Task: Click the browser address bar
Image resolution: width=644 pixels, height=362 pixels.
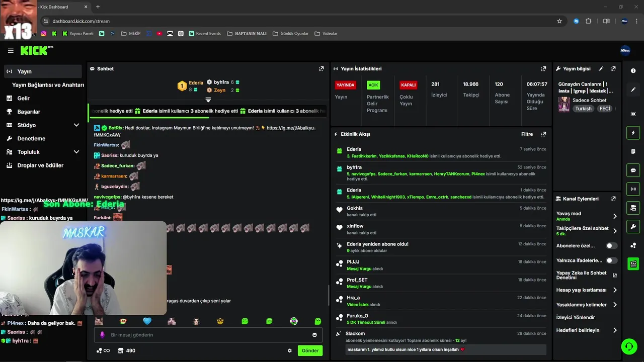Action: [302, 21]
